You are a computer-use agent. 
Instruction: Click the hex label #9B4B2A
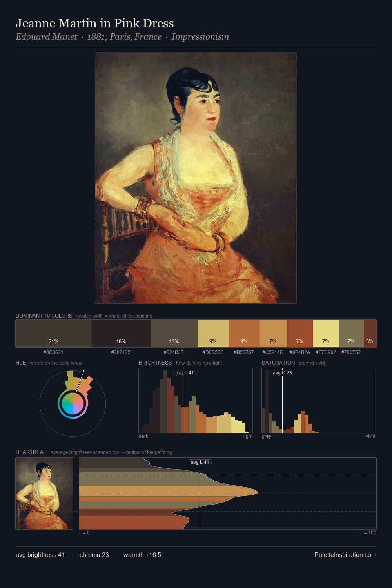click(x=299, y=352)
